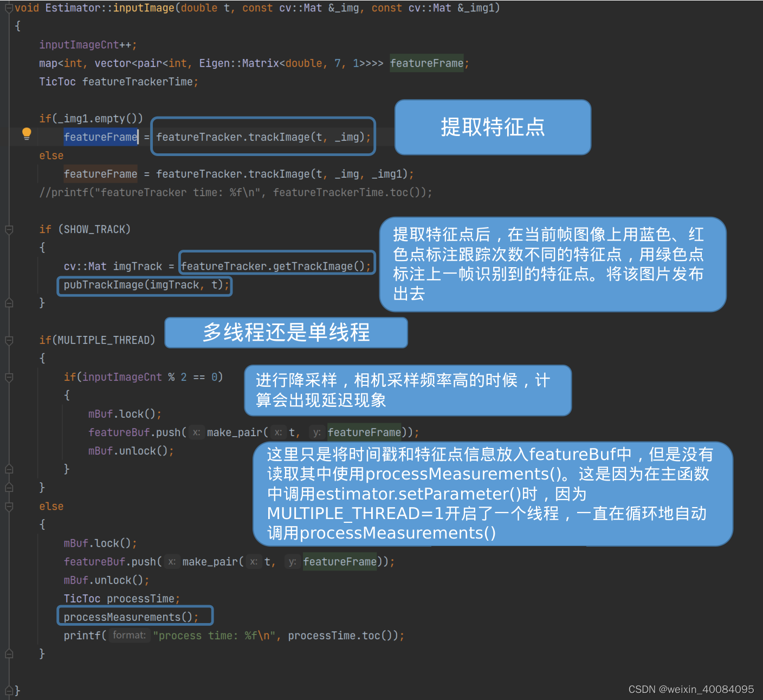763x700 pixels.
Task: Click processTime.toc() argument in printf
Action: 343,636
